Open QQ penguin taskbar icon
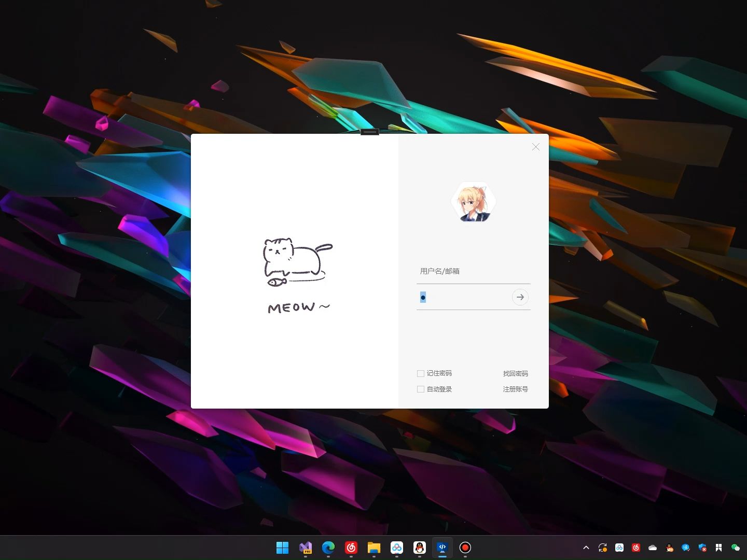747x560 pixels. [420, 548]
